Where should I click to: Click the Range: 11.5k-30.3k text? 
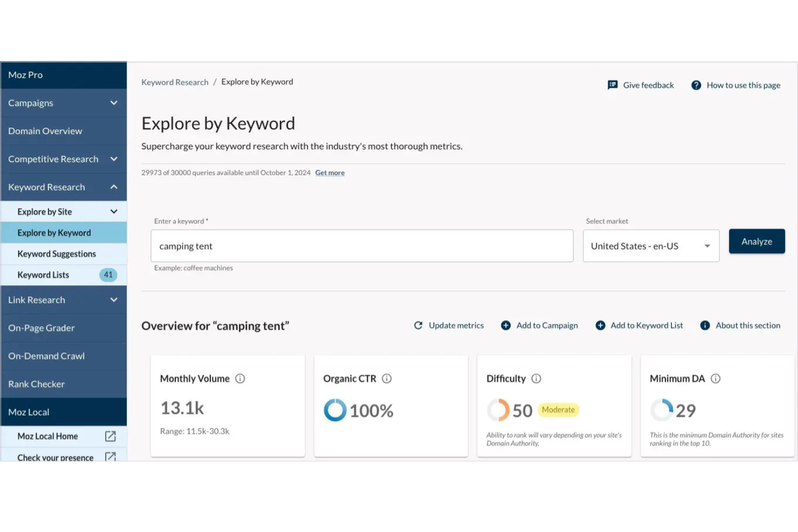[x=195, y=431]
